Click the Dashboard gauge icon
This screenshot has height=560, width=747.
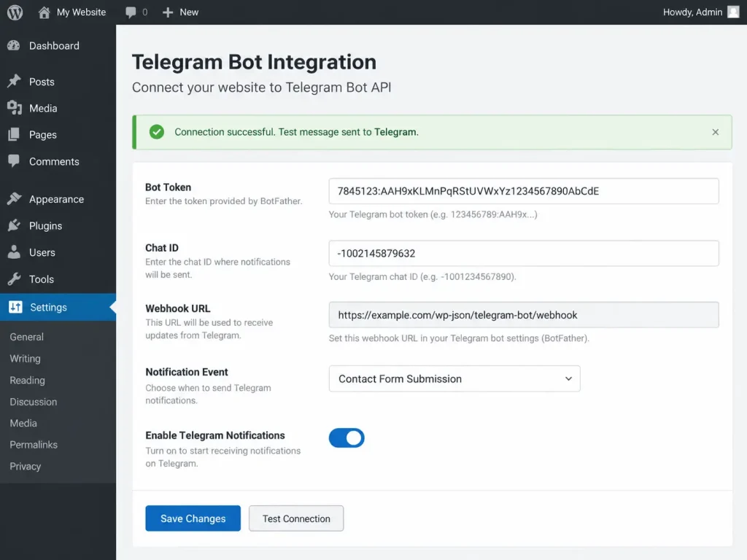tap(14, 46)
